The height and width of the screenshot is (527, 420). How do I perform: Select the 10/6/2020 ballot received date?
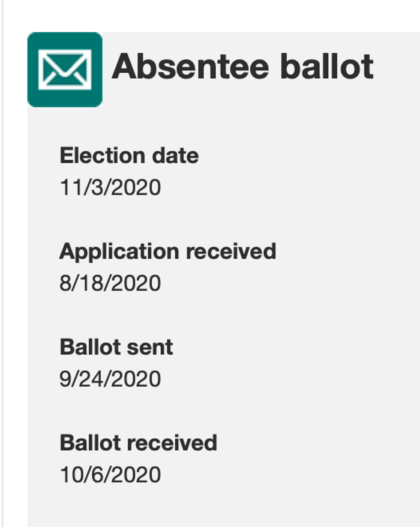[110, 475]
